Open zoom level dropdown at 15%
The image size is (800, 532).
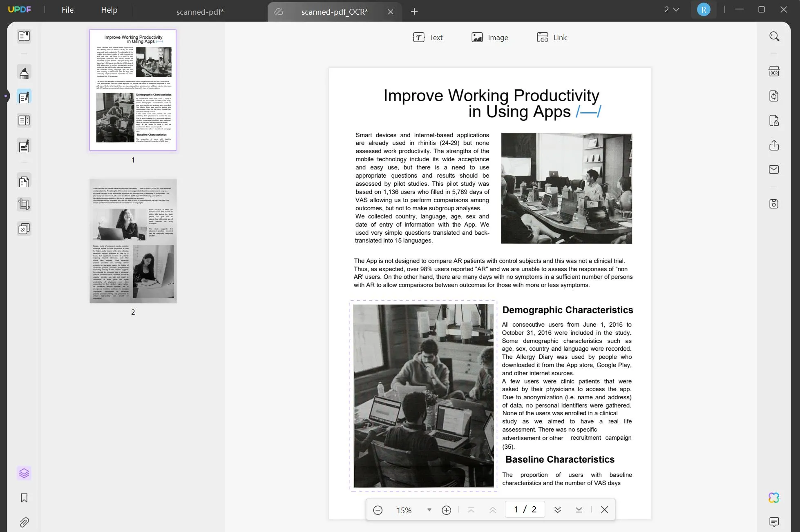coord(428,510)
